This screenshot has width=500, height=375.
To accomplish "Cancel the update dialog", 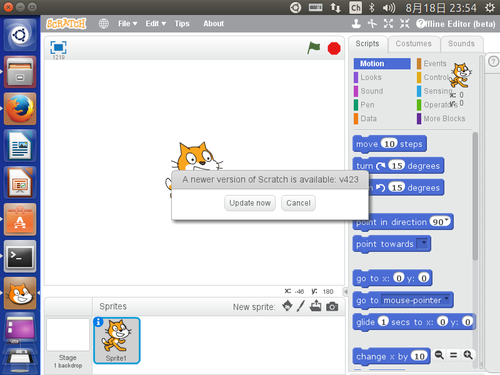I will pyautogui.click(x=298, y=203).
